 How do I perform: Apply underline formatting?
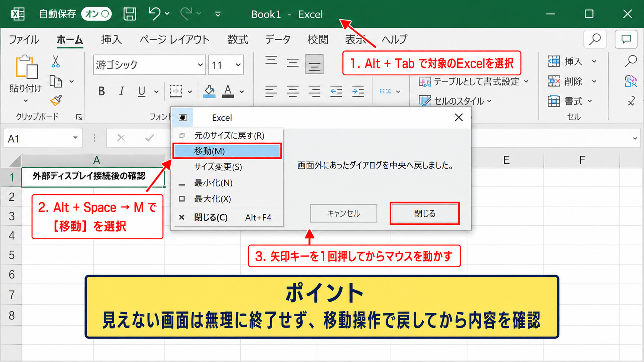coord(142,91)
